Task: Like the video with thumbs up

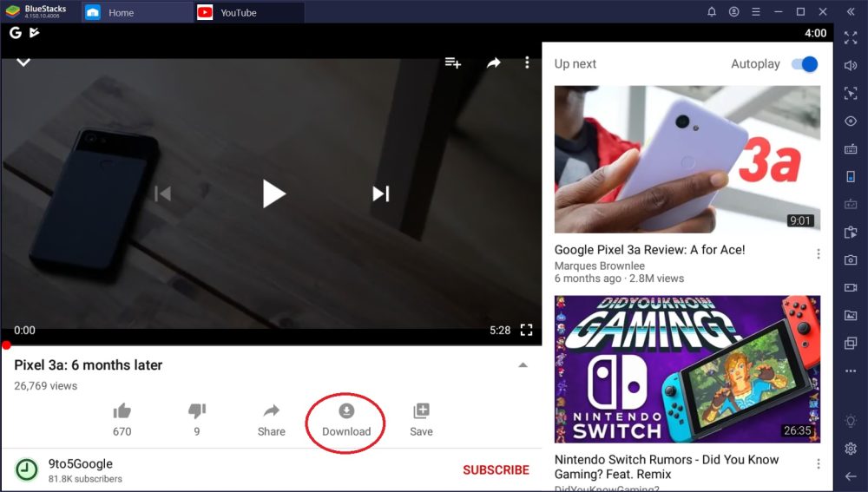Action: coord(122,411)
